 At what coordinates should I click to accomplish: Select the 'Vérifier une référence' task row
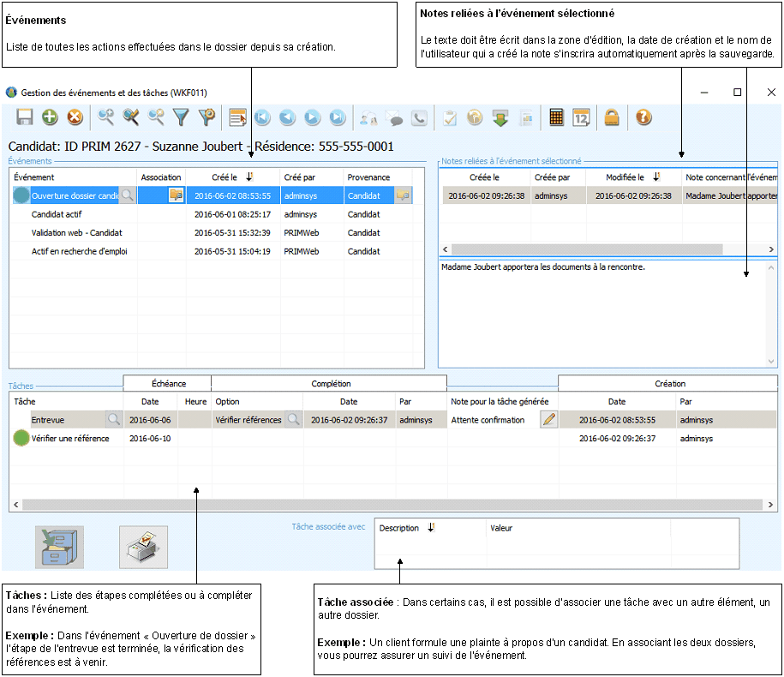click(70, 439)
